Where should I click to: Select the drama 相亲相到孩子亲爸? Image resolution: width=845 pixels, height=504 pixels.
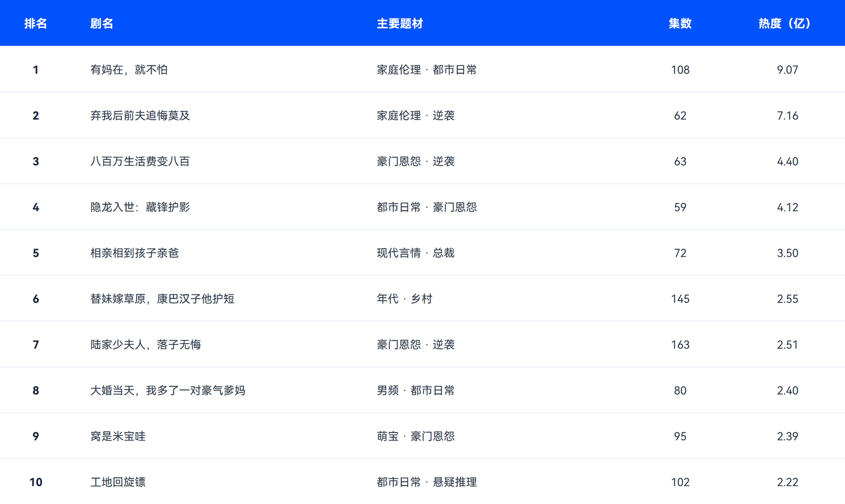135,253
